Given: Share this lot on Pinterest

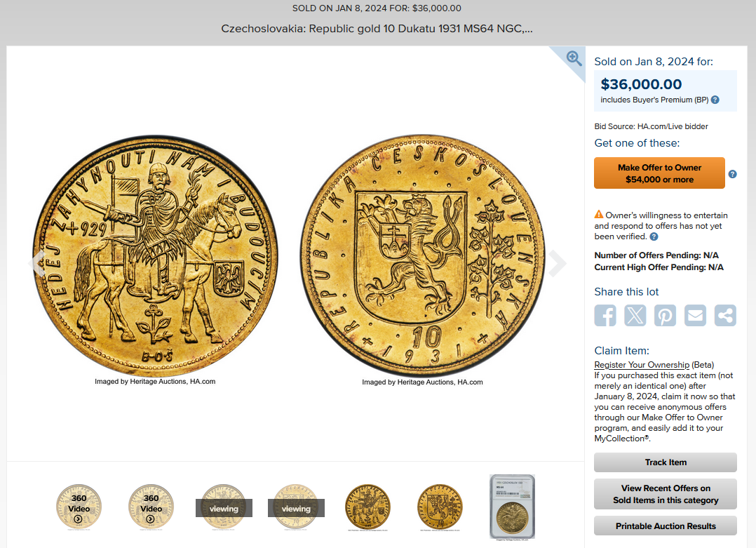Looking at the screenshot, I should click(x=665, y=316).
